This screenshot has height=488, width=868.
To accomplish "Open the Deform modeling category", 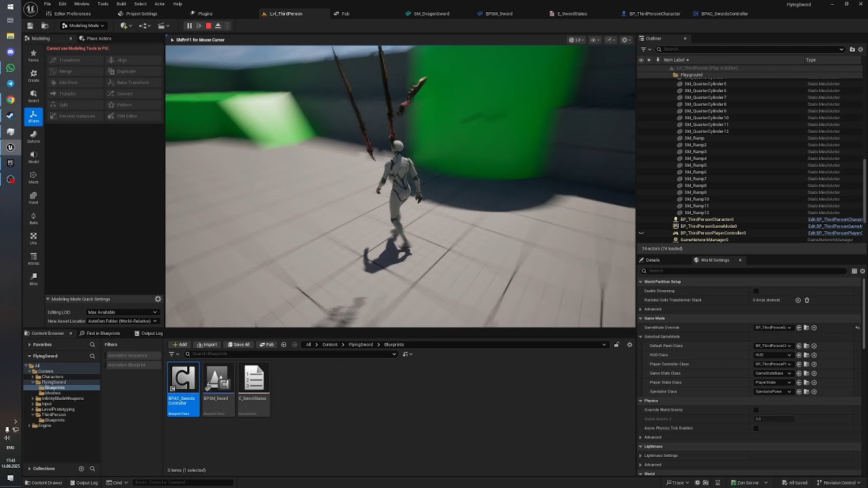I will [33, 137].
